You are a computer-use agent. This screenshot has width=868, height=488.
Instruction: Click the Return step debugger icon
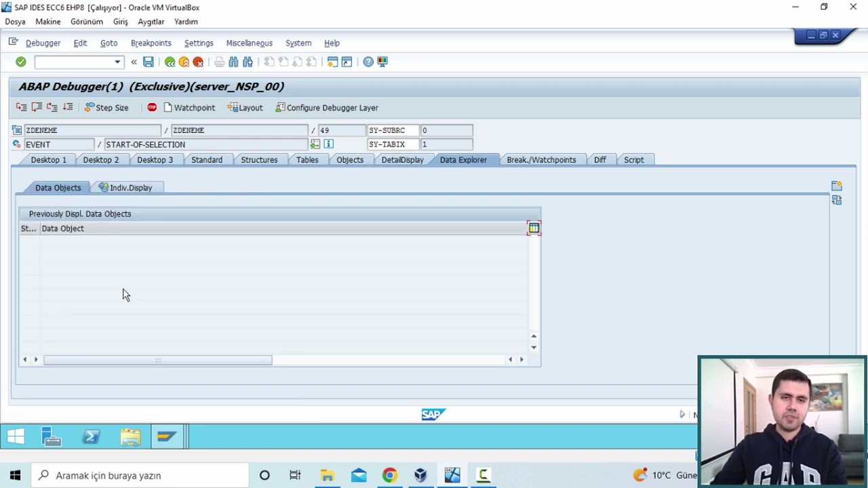(52, 107)
